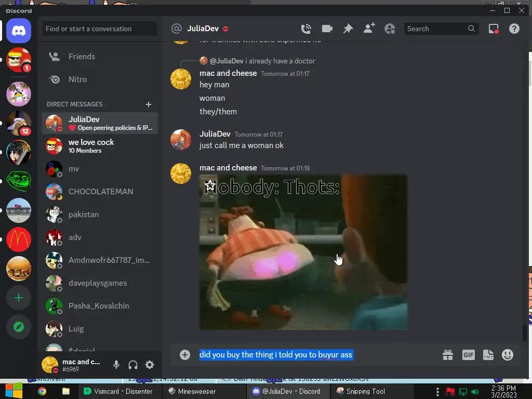This screenshot has width=532, height=399.
Task: Toggle microphone mute
Action: 116,365
